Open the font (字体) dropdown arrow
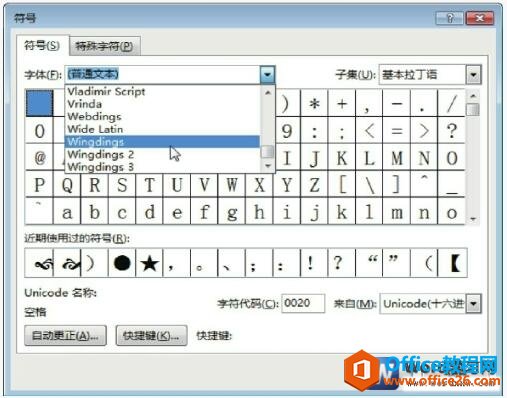This screenshot has height=398, width=507. [x=267, y=74]
